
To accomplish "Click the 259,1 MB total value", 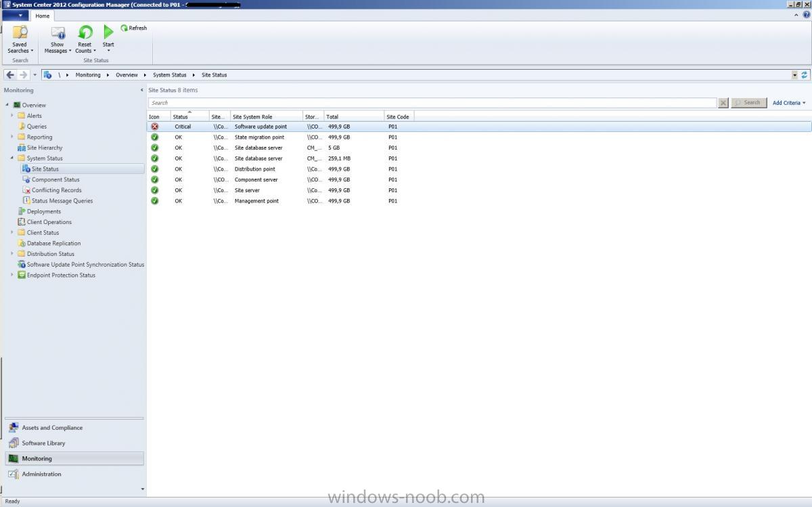I will (339, 158).
